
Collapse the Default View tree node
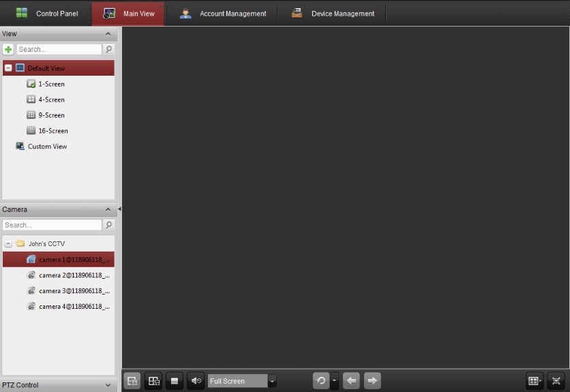point(9,68)
